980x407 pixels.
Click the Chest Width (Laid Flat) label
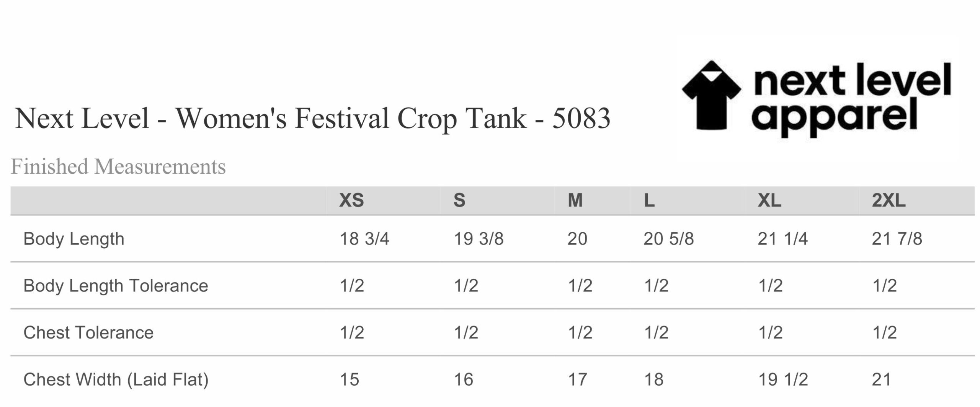click(x=116, y=380)
